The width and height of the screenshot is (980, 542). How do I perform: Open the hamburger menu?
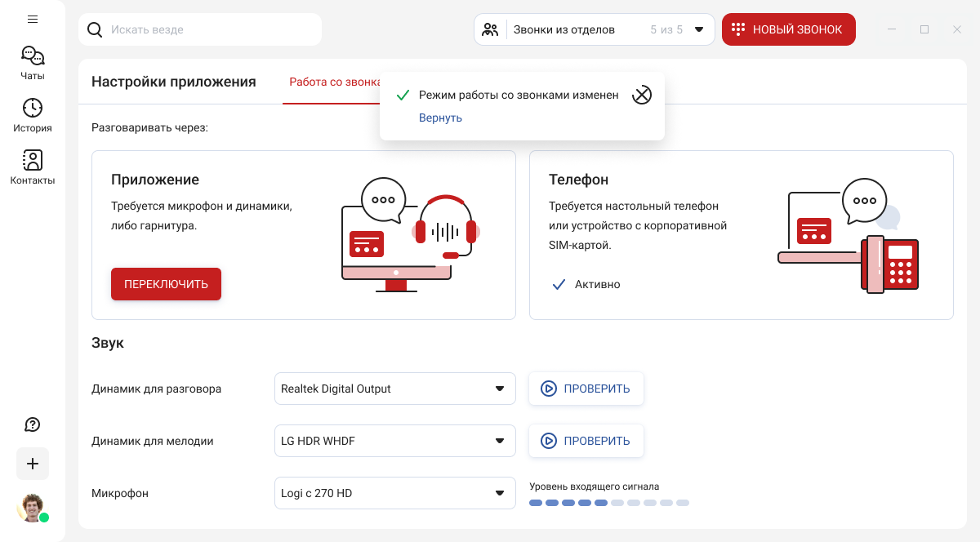point(33,19)
